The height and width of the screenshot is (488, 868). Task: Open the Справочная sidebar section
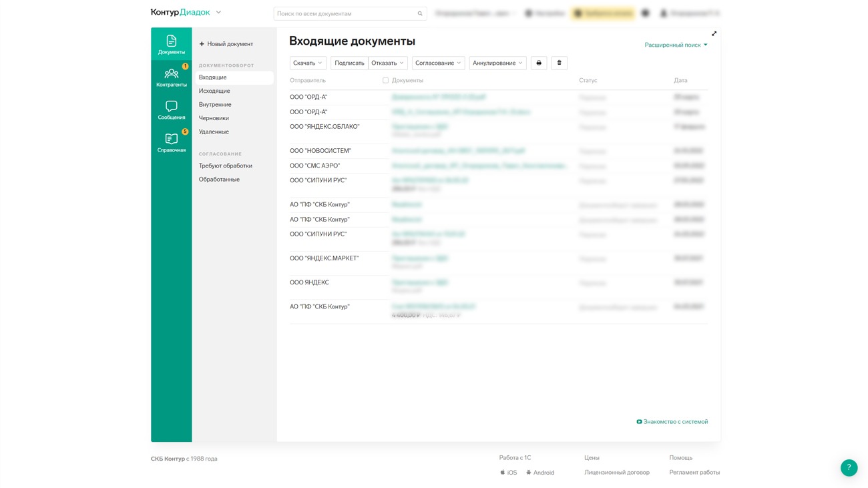tap(171, 142)
